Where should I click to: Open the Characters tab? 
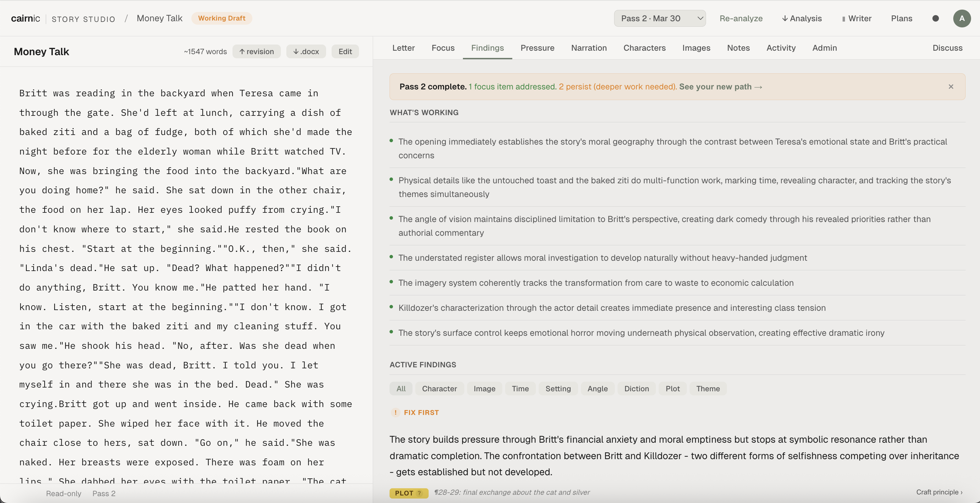pyautogui.click(x=644, y=48)
